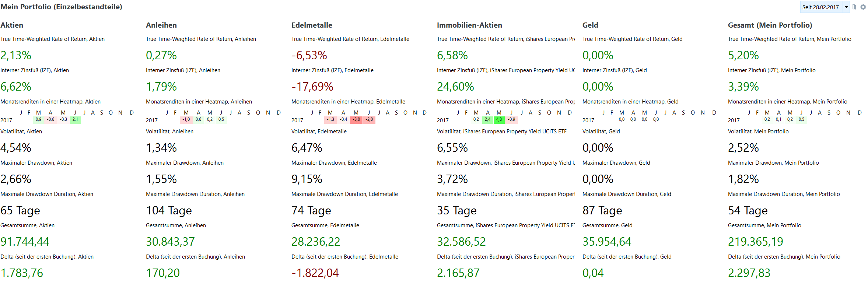Open the dashboard bookmarks icon
This screenshot has width=868, height=284.
pyautogui.click(x=854, y=7)
